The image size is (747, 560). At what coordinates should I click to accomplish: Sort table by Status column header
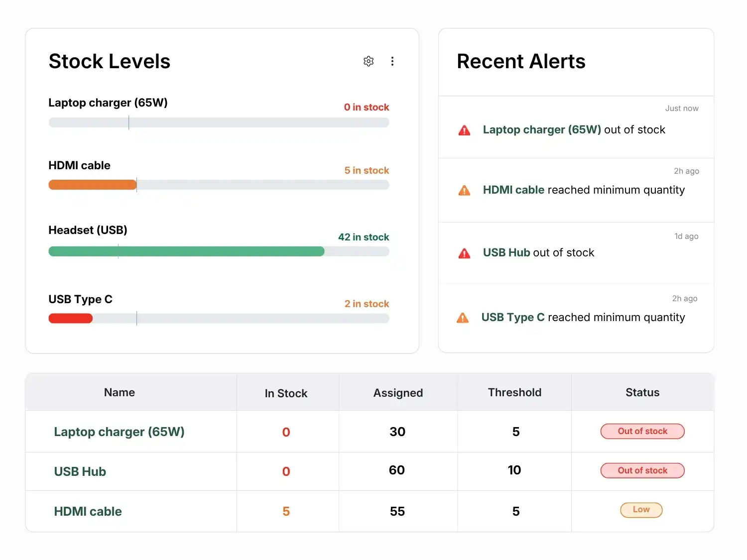(x=642, y=392)
